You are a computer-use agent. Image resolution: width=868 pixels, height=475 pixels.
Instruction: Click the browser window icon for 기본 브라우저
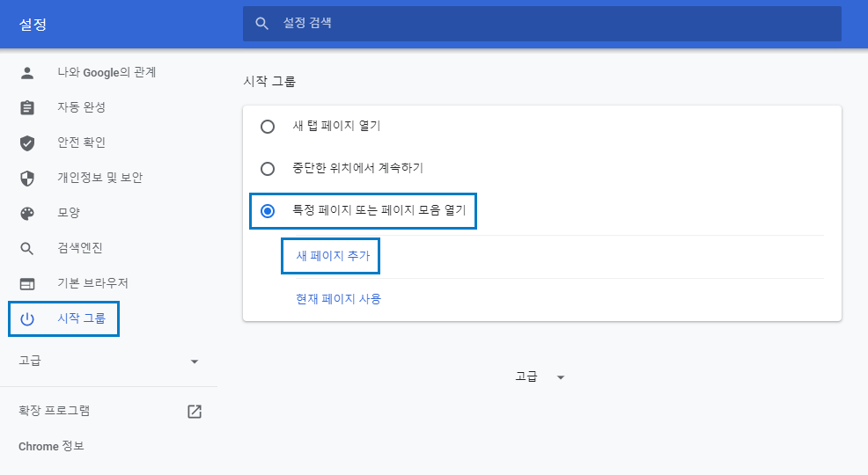(x=27, y=284)
